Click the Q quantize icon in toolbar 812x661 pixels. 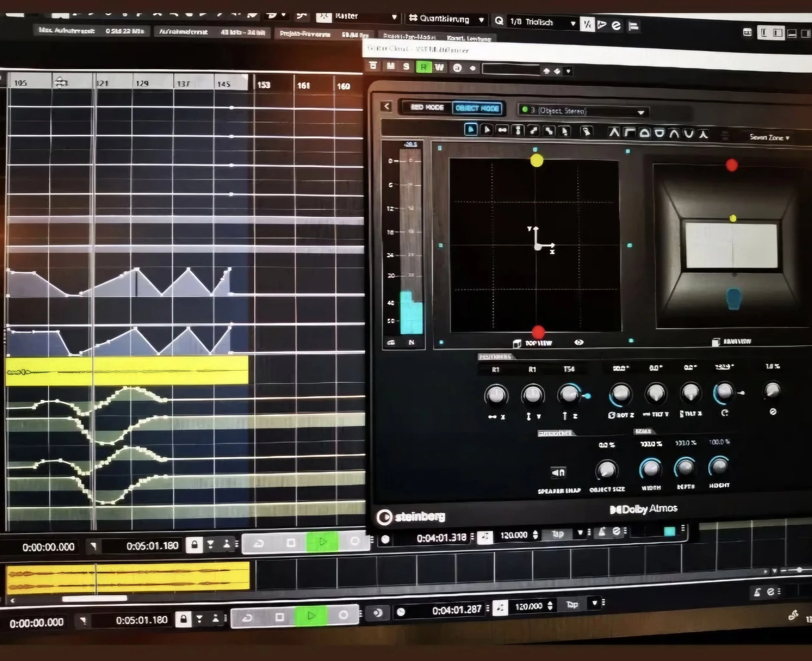499,21
